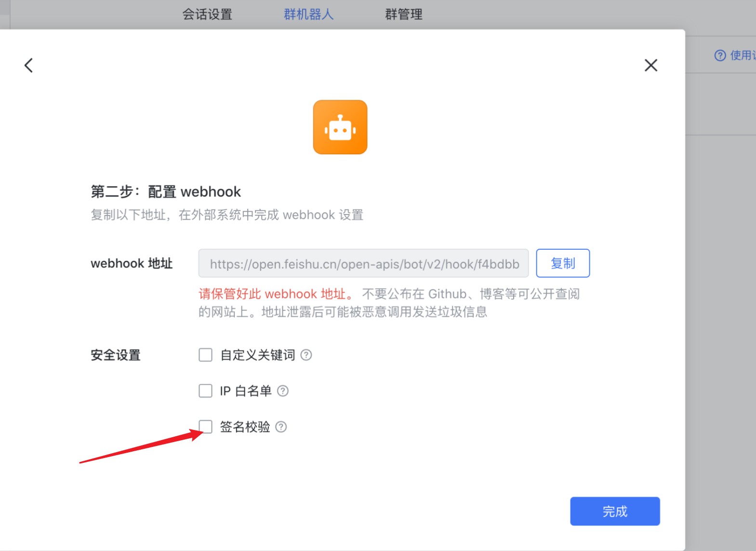Screen dimensions: 756x551
Task: Tick the IP 白名单 checkbox
Action: pyautogui.click(x=206, y=391)
